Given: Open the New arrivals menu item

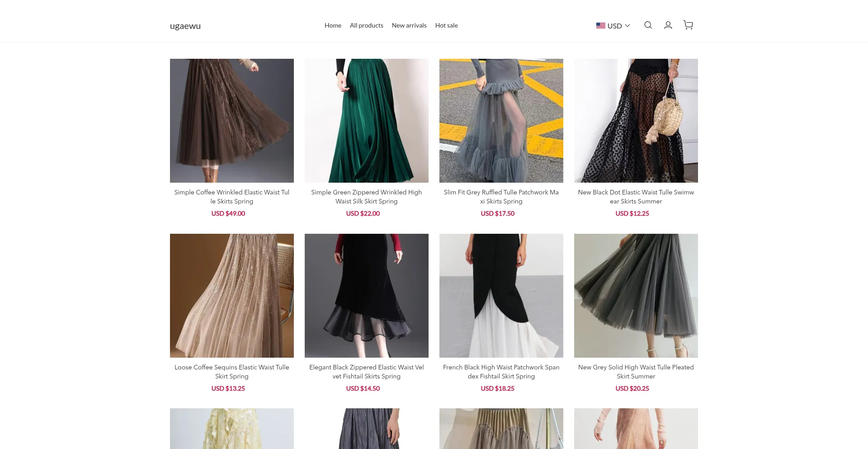Looking at the screenshot, I should coord(409,25).
